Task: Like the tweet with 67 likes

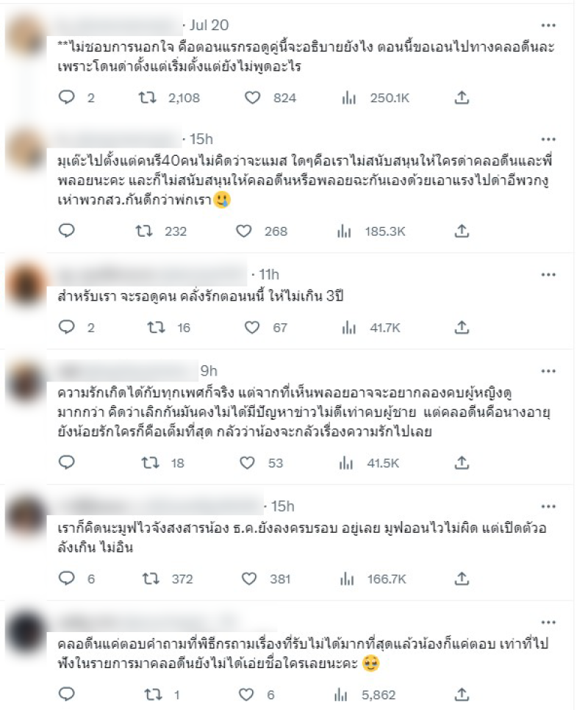Action: [x=252, y=327]
